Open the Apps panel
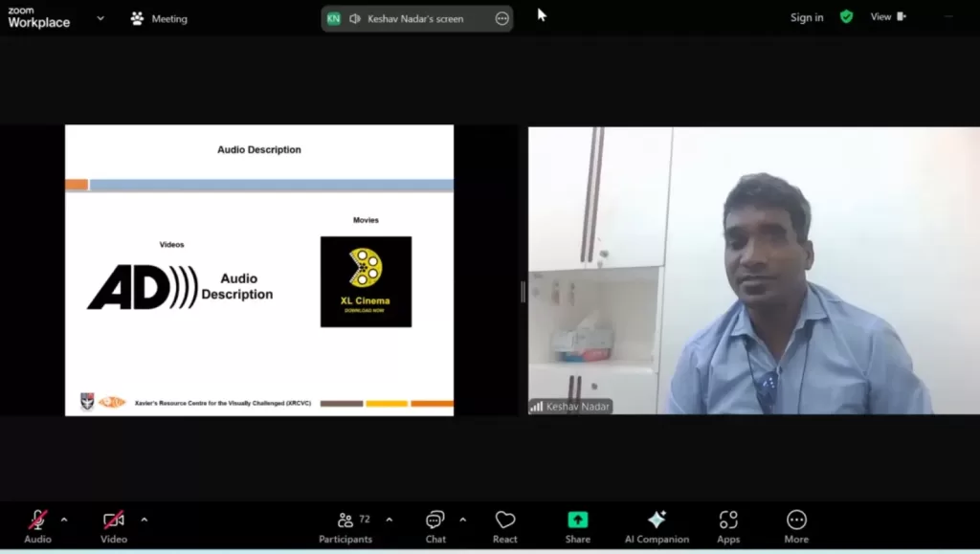This screenshot has height=554, width=980. (728, 526)
